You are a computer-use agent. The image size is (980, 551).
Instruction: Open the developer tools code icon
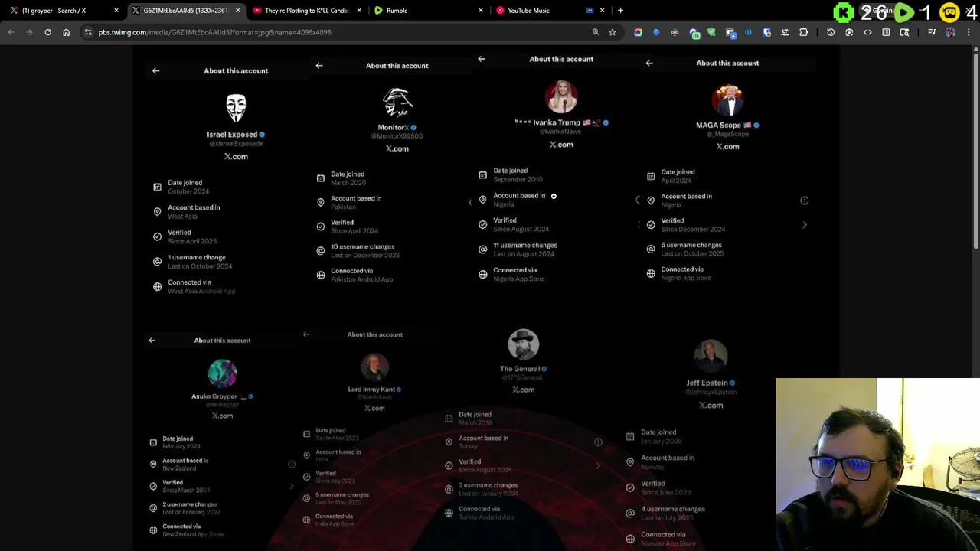pyautogui.click(x=867, y=32)
